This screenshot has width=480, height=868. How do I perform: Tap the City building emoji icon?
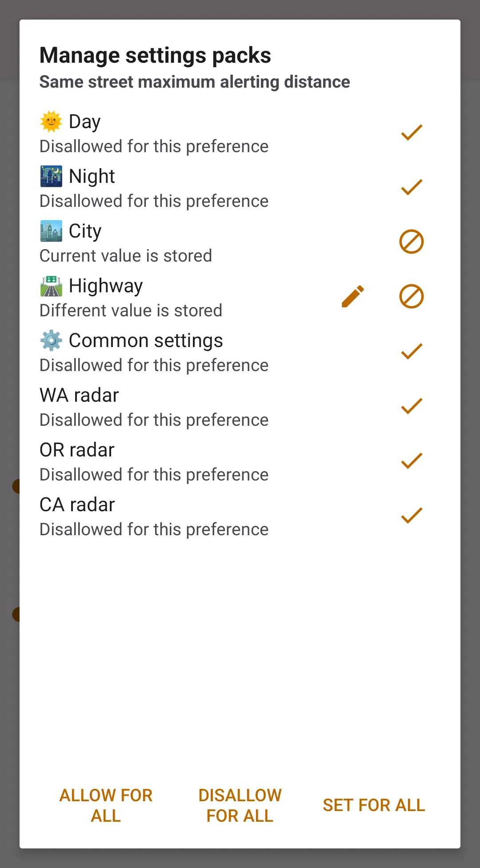point(51,231)
